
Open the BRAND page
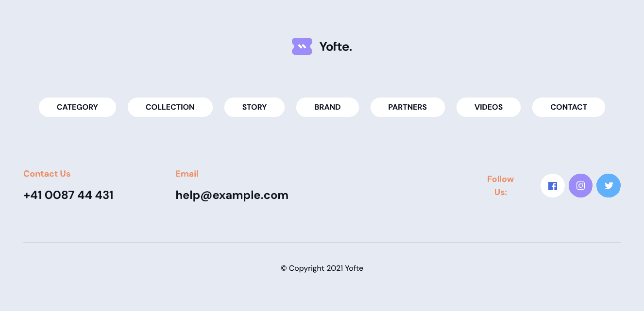point(327,107)
